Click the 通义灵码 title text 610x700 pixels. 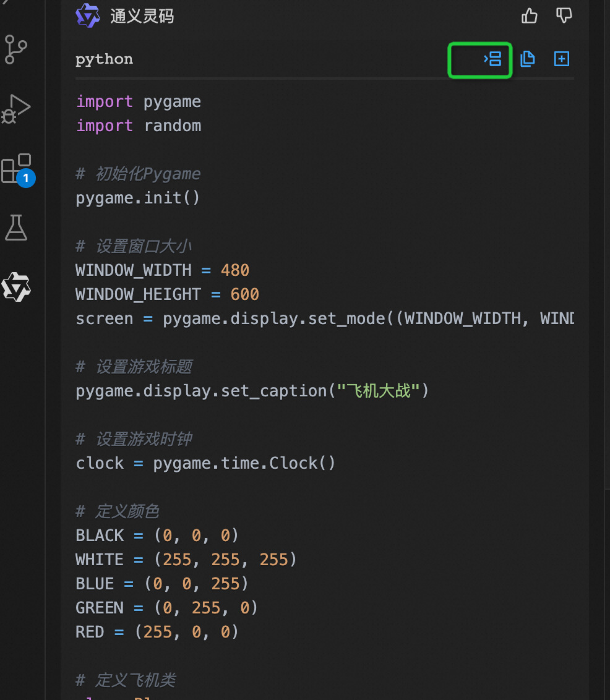[142, 16]
